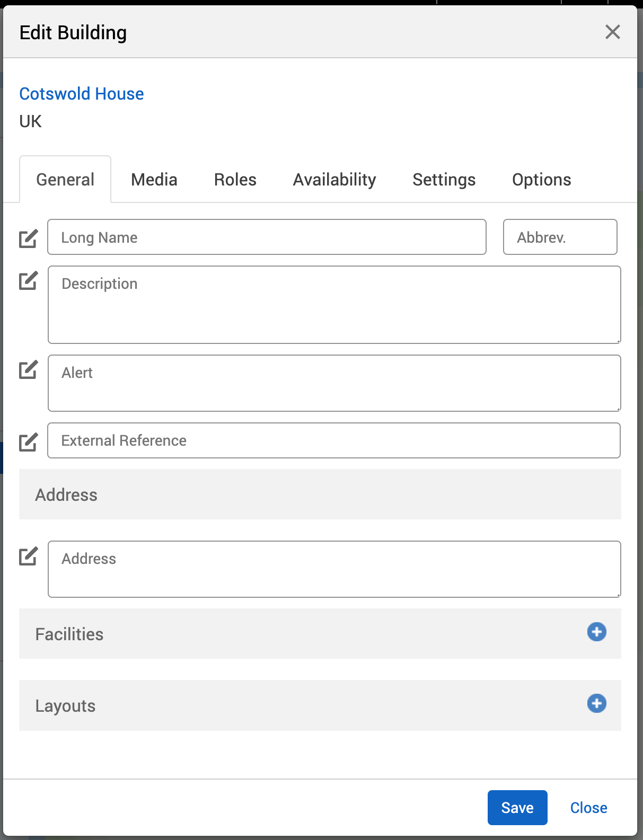The width and height of the screenshot is (643, 840).
Task: Click the edit icon beside Alert field
Action: coord(28,369)
